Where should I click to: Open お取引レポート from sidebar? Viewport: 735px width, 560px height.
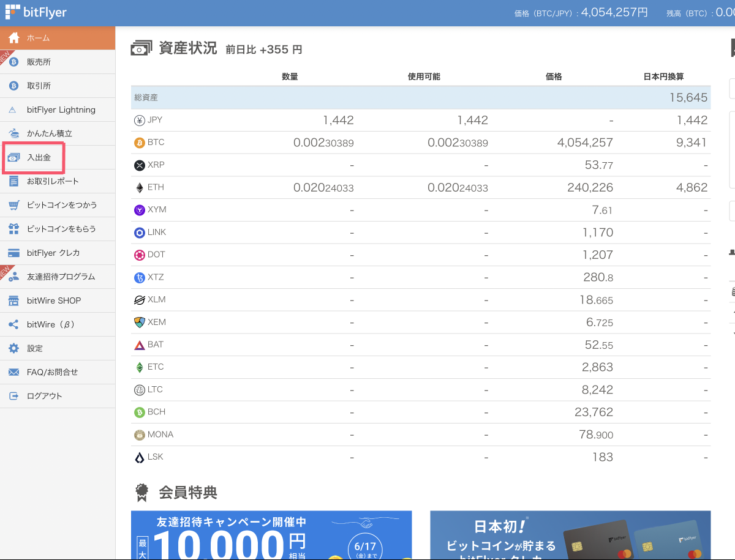coord(58,181)
